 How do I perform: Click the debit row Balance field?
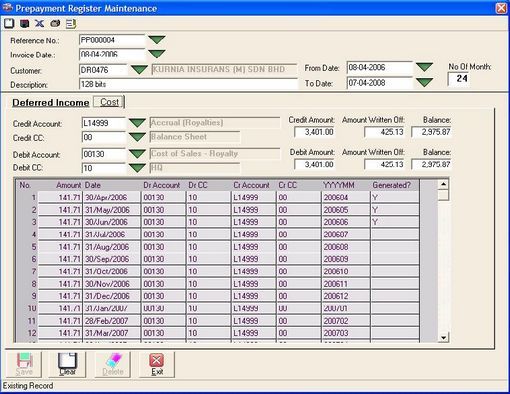432,164
